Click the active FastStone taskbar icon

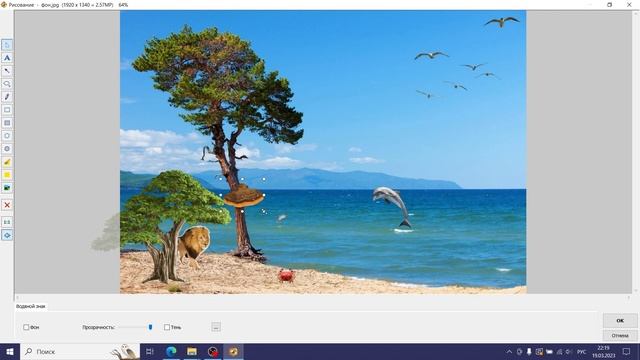(x=233, y=351)
